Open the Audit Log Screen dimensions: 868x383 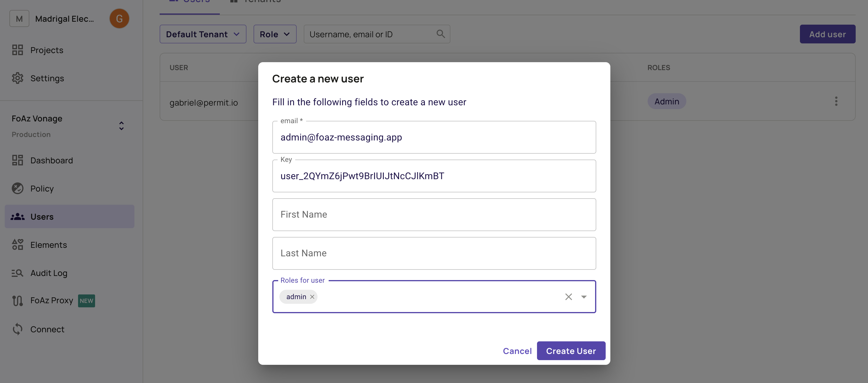[48, 273]
